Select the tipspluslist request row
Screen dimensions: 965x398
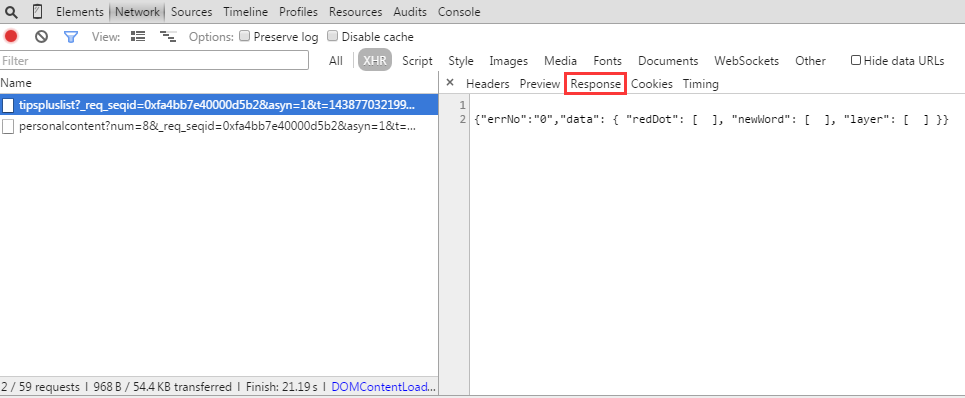click(219, 105)
